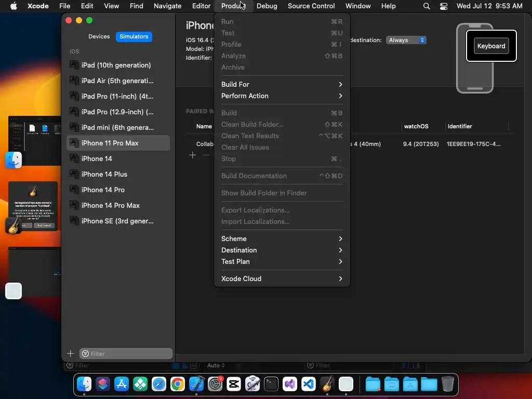The height and width of the screenshot is (399, 532).
Task: Open the File menu
Action: tap(64, 6)
